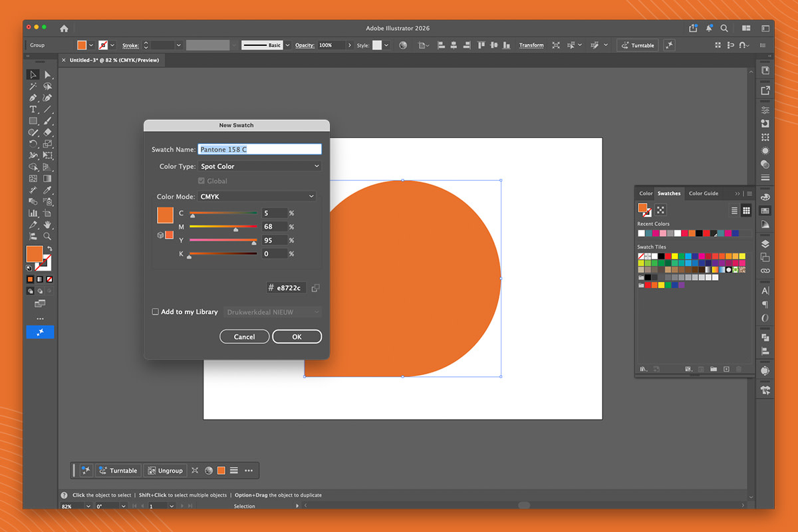This screenshot has height=532, width=798.
Task: Click the Recolor Artwork icon in control bar
Action: pyautogui.click(x=403, y=45)
